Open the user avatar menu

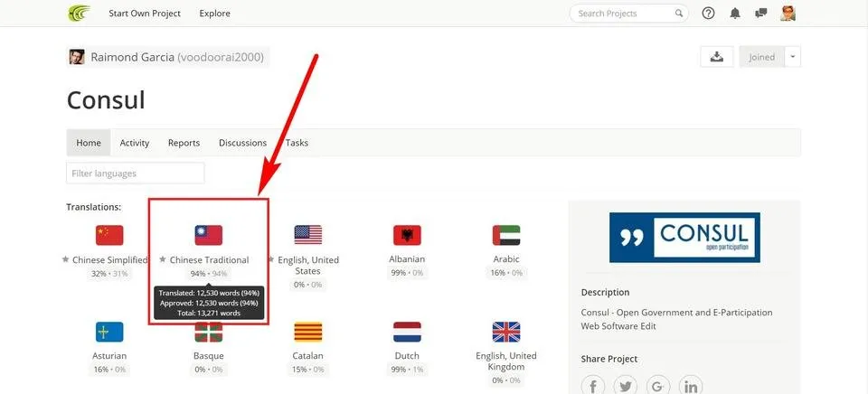788,14
